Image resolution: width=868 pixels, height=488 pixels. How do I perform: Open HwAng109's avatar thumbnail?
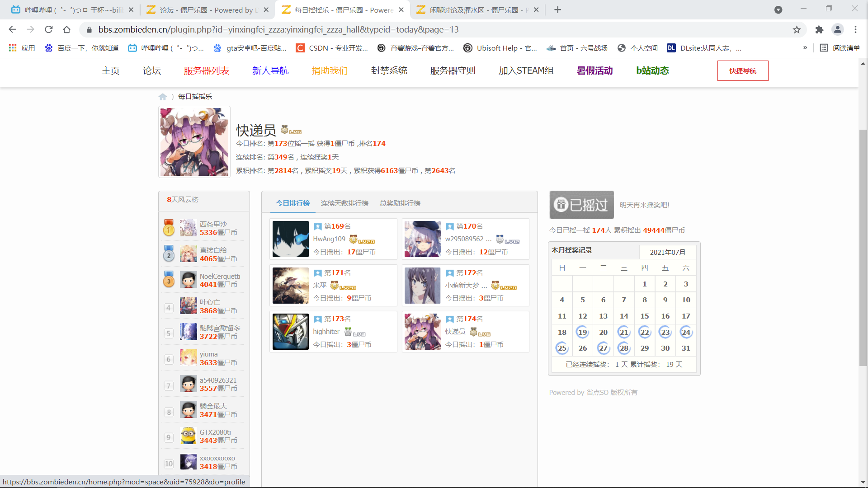pyautogui.click(x=290, y=239)
